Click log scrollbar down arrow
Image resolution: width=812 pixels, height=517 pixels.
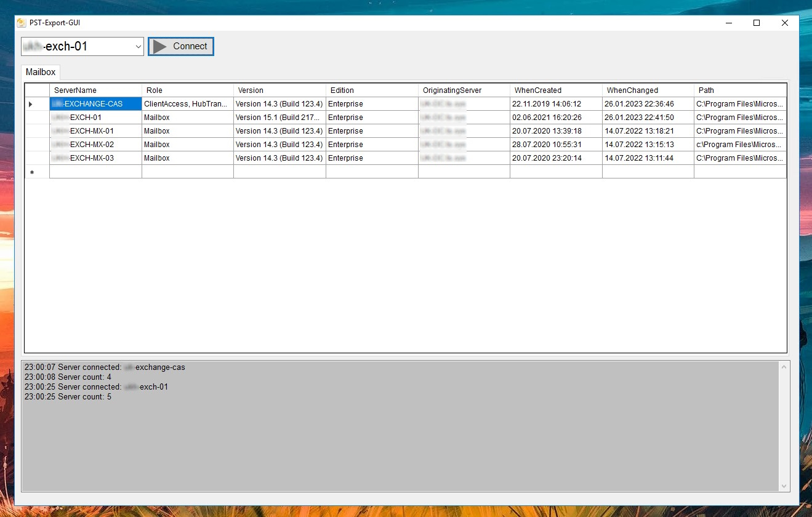click(x=784, y=486)
